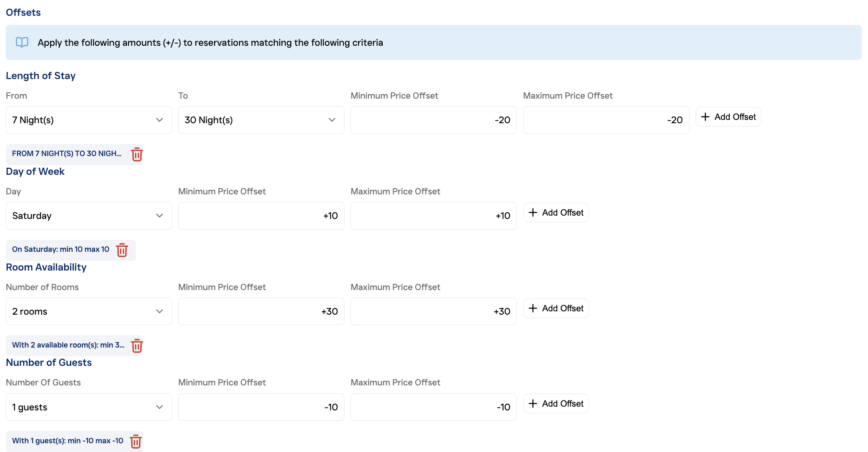The image size is (868, 452).
Task: Remove the Saturday offset with trash icon
Action: pos(122,250)
